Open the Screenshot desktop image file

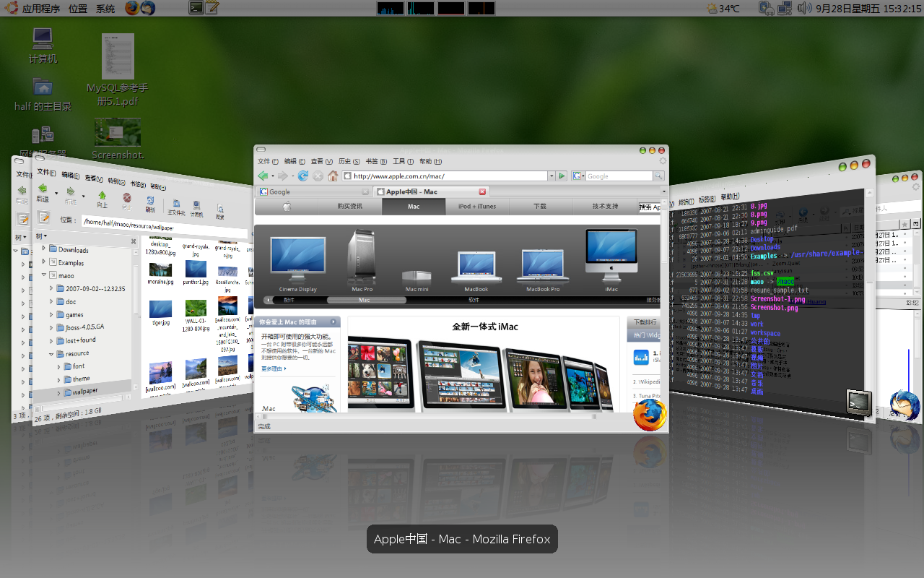118,139
